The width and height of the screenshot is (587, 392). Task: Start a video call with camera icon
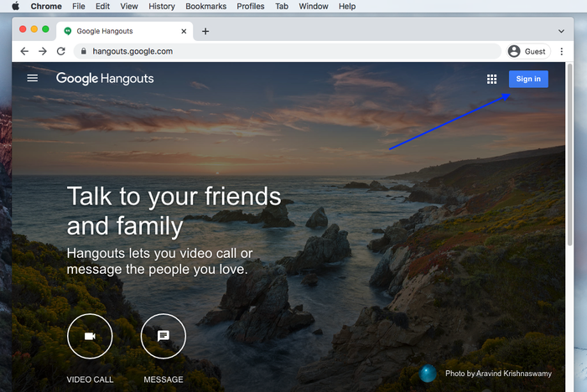point(90,336)
